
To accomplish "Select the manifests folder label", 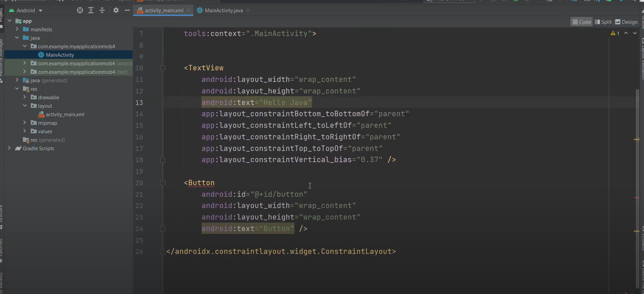I will pyautogui.click(x=42, y=30).
